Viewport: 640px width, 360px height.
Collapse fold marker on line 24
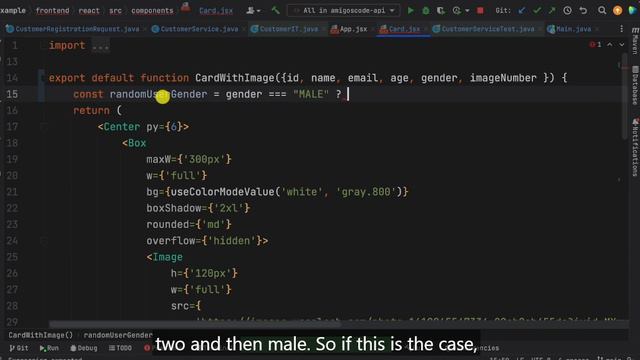(x=43, y=241)
